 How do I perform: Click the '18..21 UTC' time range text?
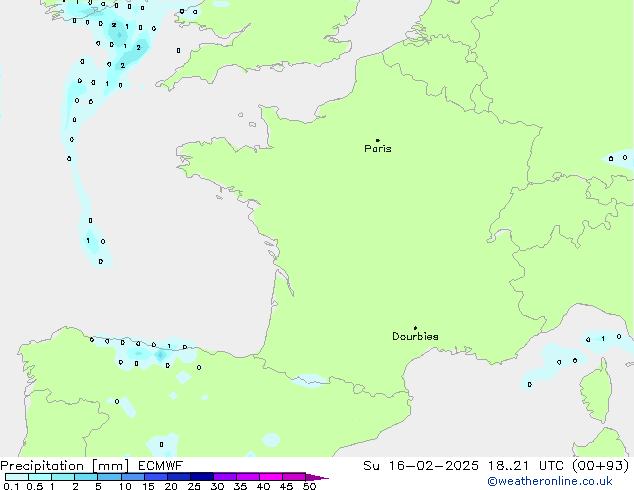[x=525, y=466]
